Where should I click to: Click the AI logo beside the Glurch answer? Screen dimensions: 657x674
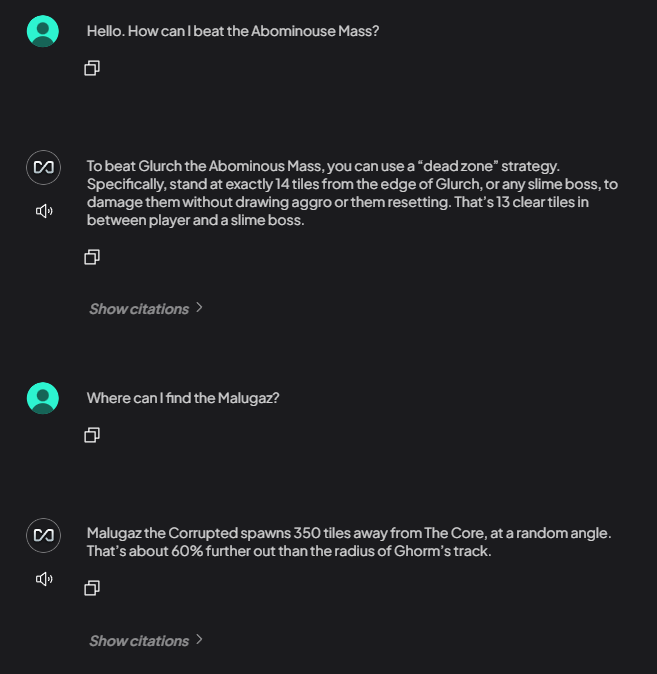(x=44, y=167)
